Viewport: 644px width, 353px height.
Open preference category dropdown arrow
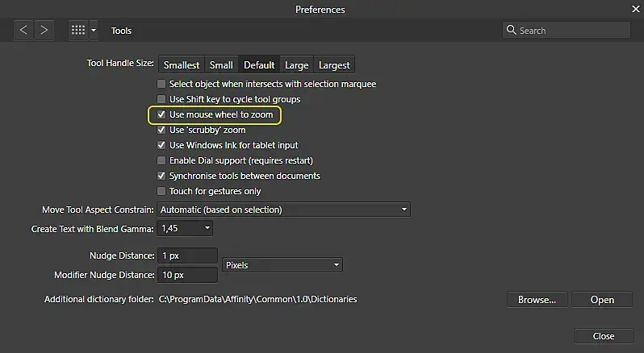[94, 31]
